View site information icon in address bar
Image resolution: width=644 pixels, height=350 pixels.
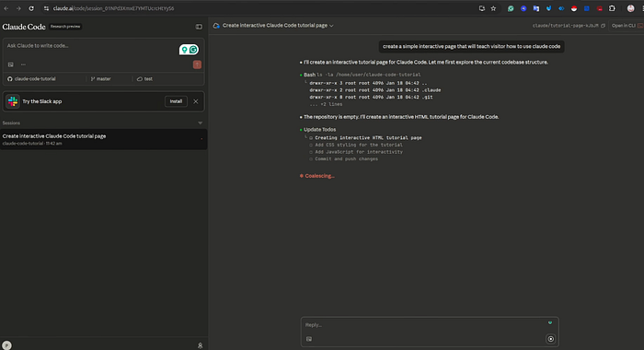[46, 8]
